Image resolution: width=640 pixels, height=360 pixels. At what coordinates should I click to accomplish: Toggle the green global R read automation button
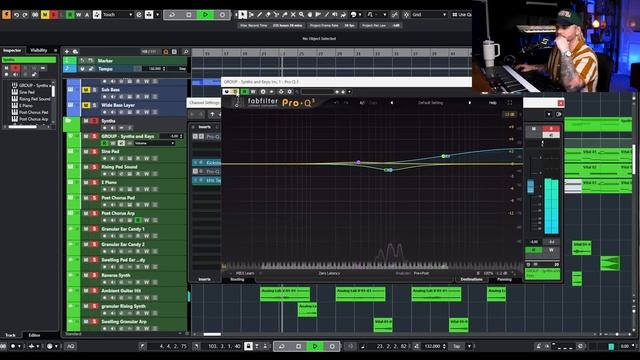point(70,15)
